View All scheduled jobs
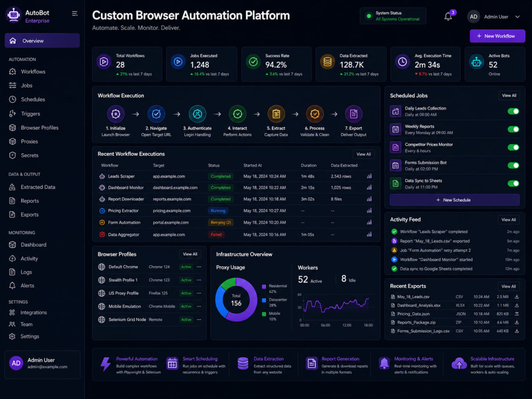Image resolution: width=532 pixels, height=399 pixels. click(x=509, y=95)
